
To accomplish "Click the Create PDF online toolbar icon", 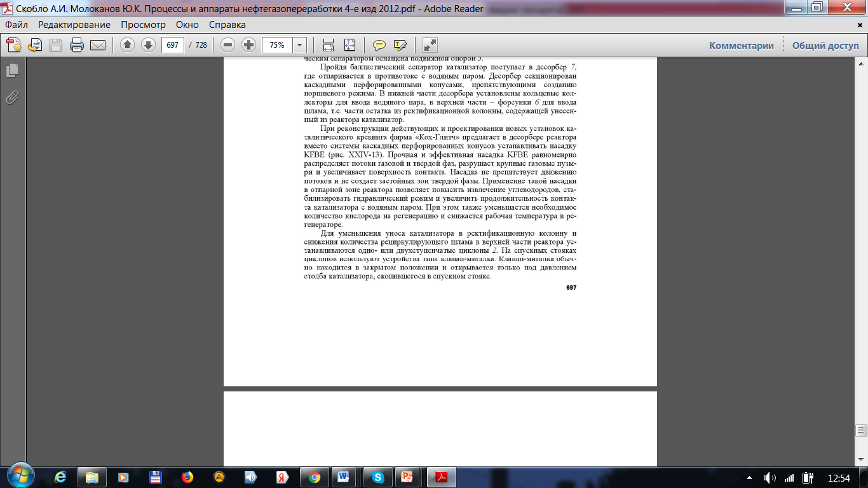I will (x=14, y=45).
